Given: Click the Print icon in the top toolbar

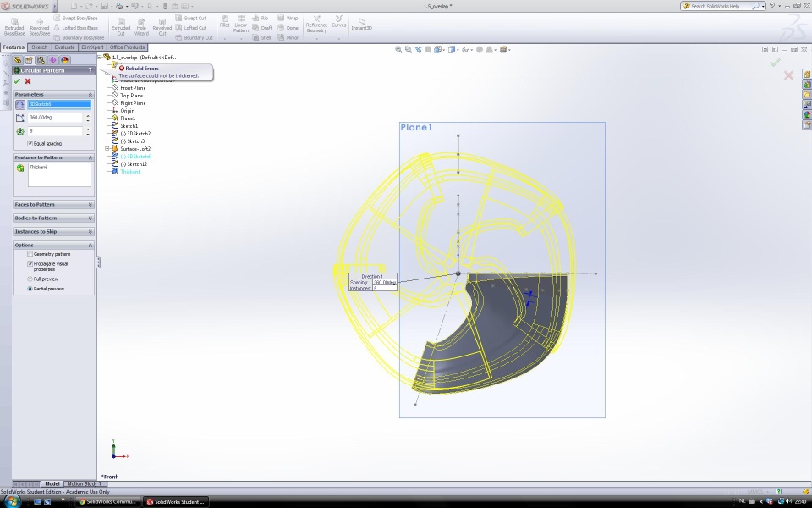Looking at the screenshot, I should pos(119,6).
